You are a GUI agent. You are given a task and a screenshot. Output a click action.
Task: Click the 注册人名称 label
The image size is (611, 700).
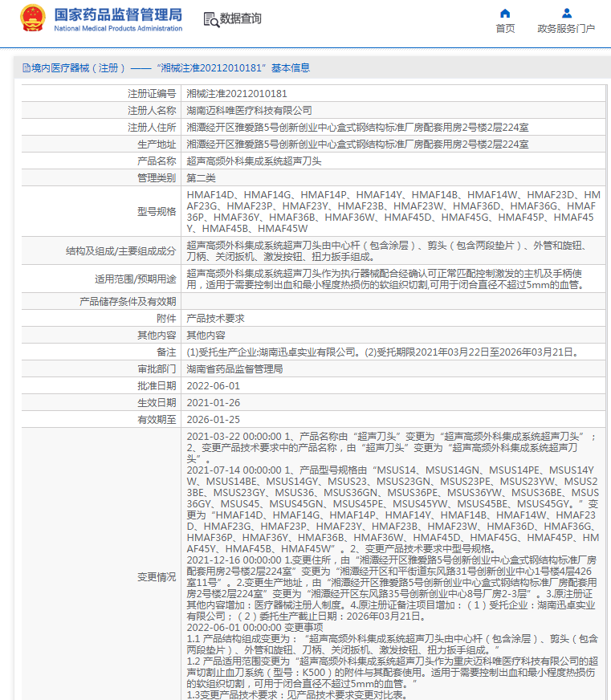pyautogui.click(x=152, y=111)
